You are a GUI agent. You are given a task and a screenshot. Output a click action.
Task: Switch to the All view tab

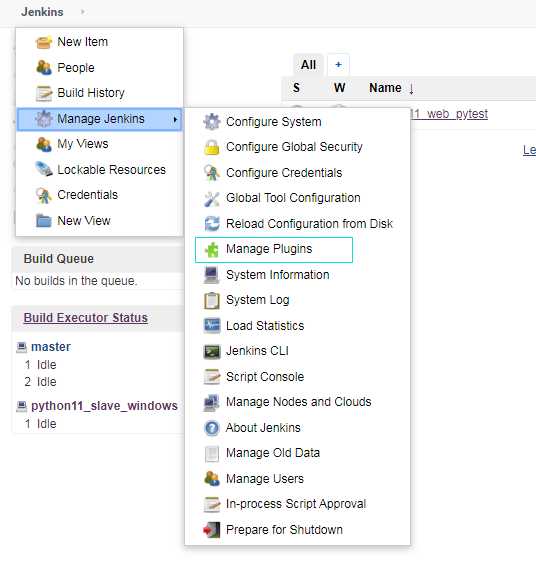pyautogui.click(x=308, y=65)
